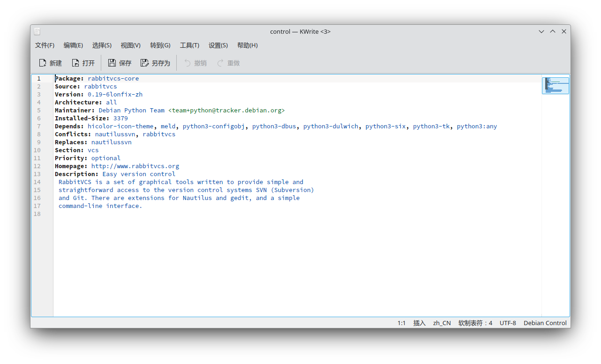Viewport: 601px width, 364px height.
Task: Click the 'Conflicts:' field name
Action: coord(73,134)
